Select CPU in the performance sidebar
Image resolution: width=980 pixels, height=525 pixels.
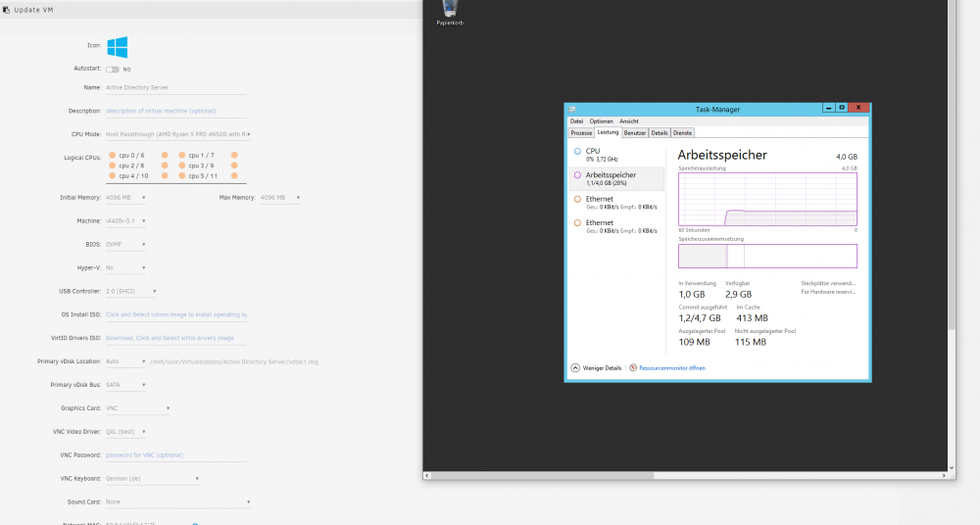click(617, 155)
